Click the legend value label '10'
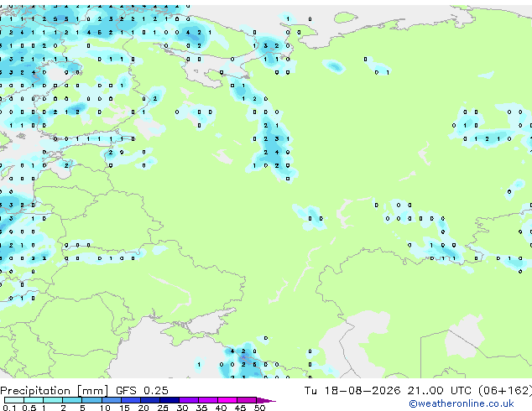 tap(105, 408)
